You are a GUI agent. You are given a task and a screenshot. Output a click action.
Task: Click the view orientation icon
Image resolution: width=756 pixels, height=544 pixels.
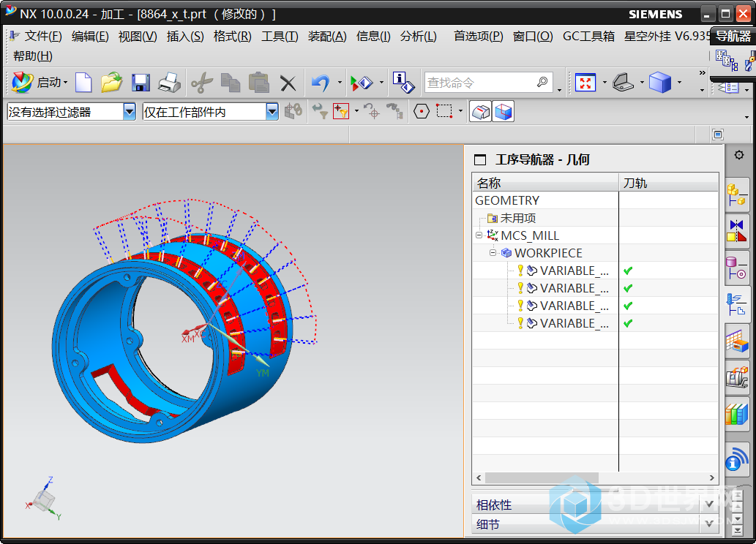[624, 83]
